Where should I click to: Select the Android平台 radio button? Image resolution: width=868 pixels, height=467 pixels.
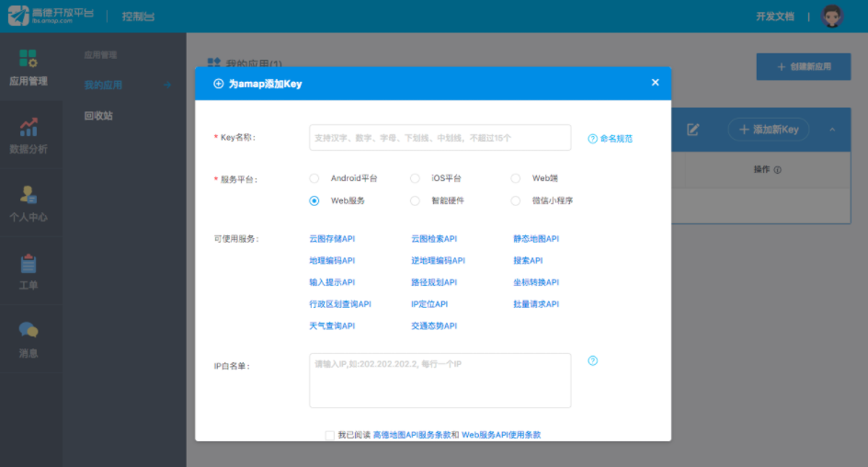(314, 178)
